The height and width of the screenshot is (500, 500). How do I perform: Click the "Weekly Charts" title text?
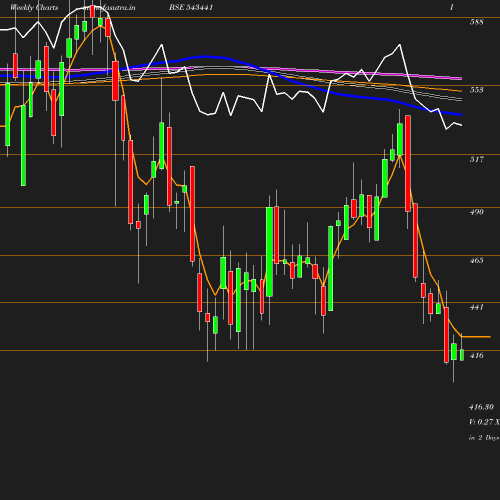pyautogui.click(x=34, y=7)
